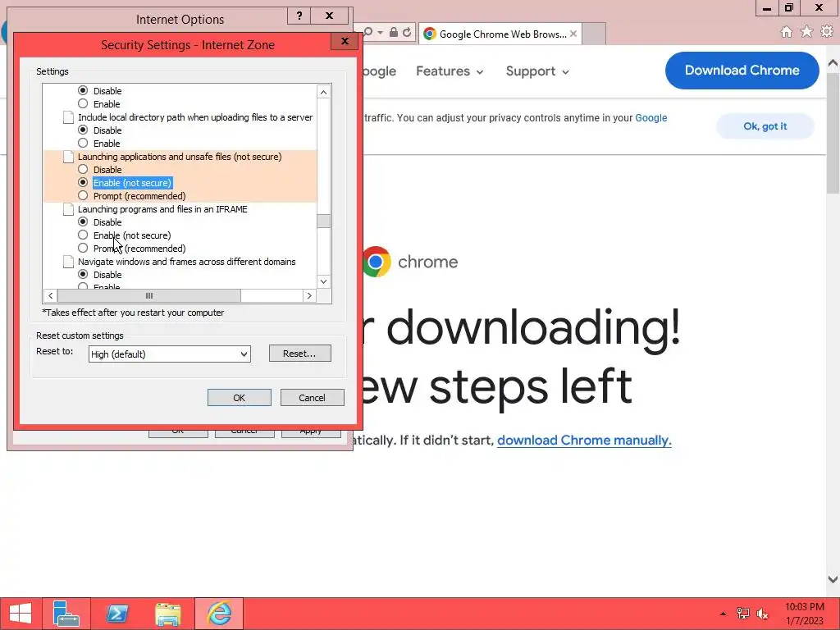Select Disable for launching unsafe files

click(x=83, y=169)
